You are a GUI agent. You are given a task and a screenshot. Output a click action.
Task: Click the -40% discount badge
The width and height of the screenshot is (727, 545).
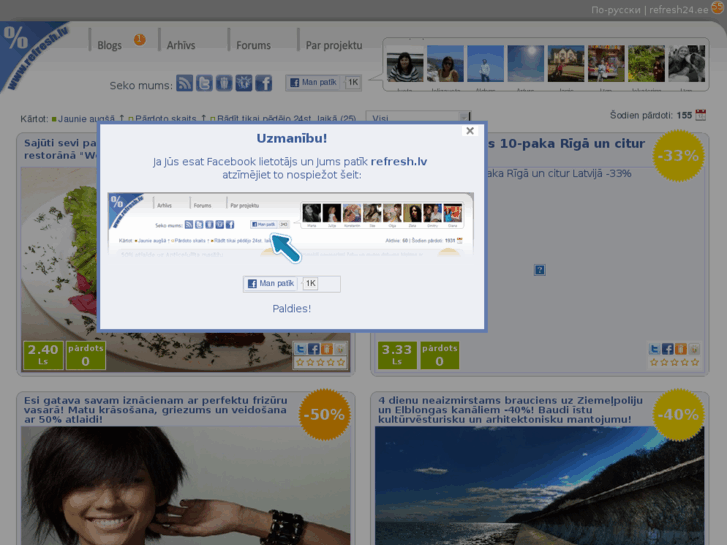point(678,414)
